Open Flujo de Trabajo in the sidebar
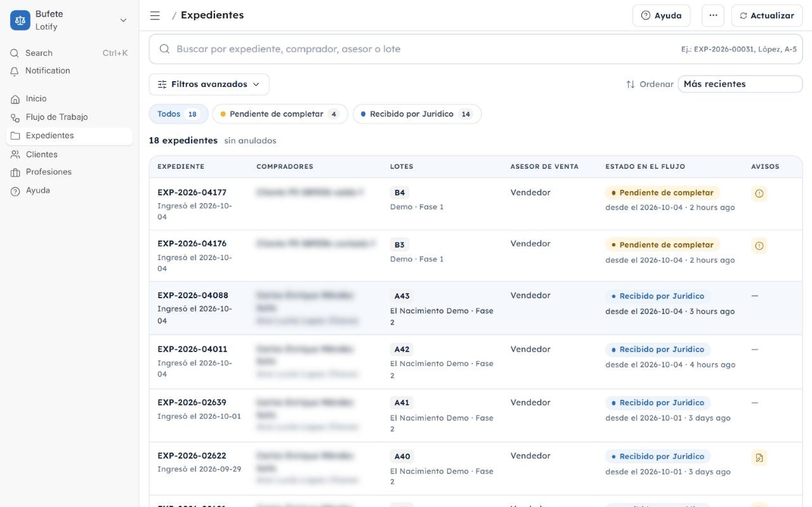 [x=69, y=117]
